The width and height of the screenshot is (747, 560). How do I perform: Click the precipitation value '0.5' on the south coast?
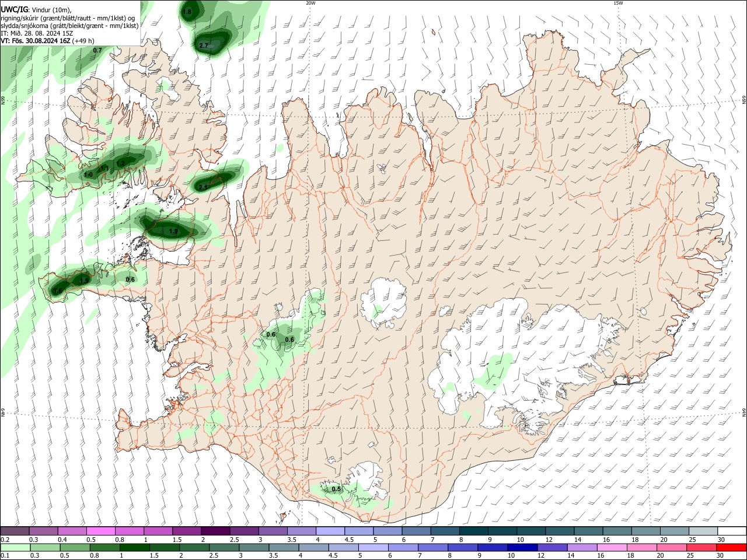pos(336,489)
